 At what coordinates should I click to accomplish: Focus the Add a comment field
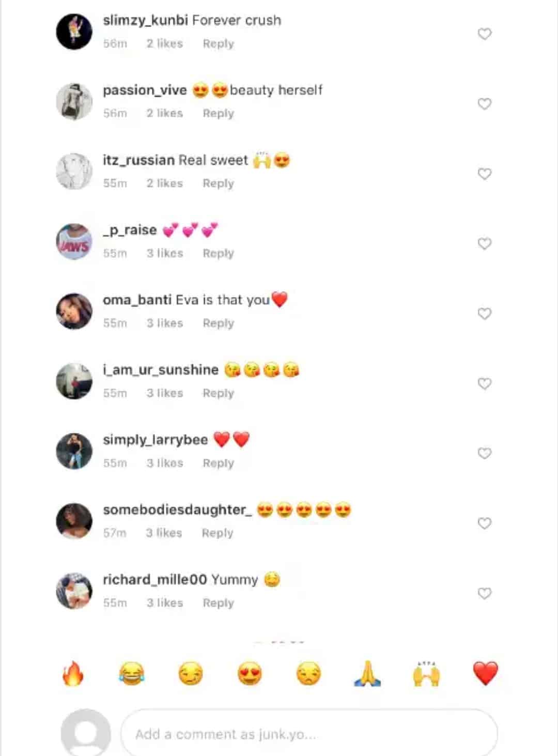309,734
